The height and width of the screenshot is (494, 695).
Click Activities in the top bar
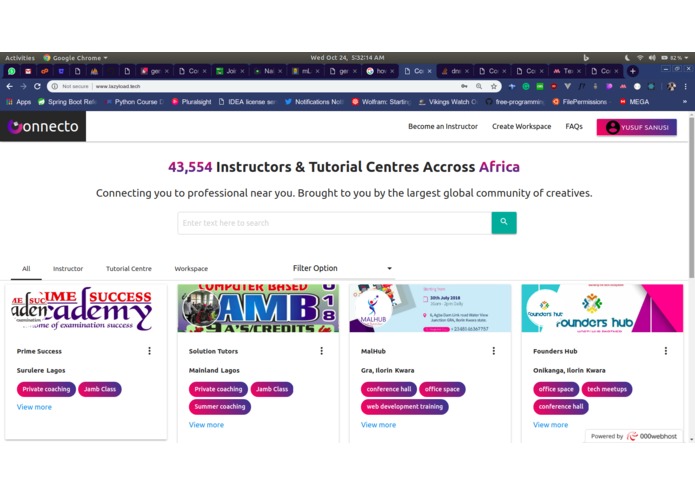(20, 58)
